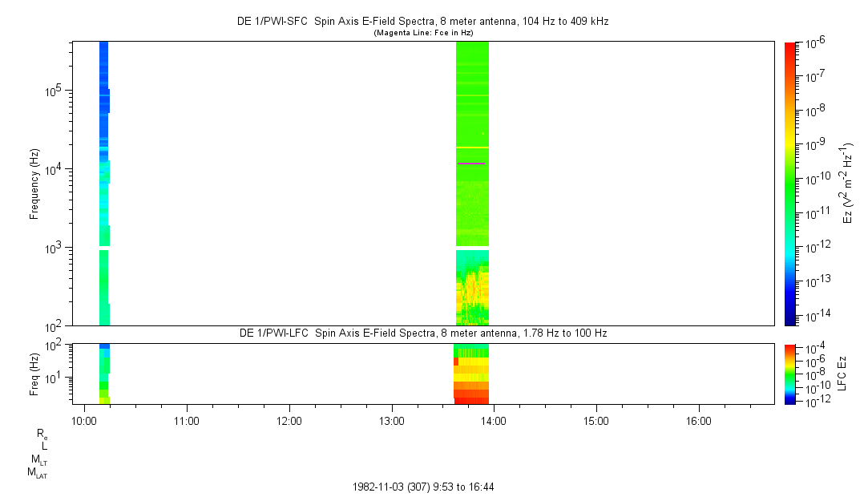The image size is (868, 497).
Task: Click the 16:00 time tick label
Action: coord(698,420)
